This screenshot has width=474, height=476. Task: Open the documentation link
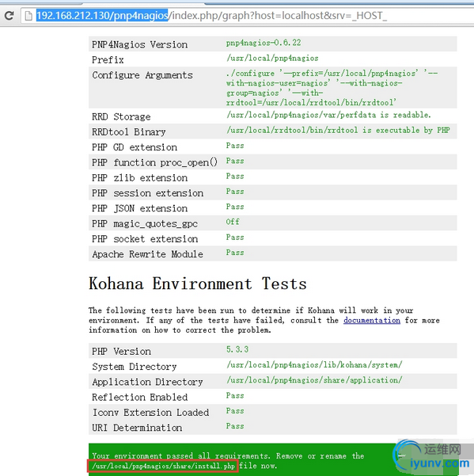[371, 320]
